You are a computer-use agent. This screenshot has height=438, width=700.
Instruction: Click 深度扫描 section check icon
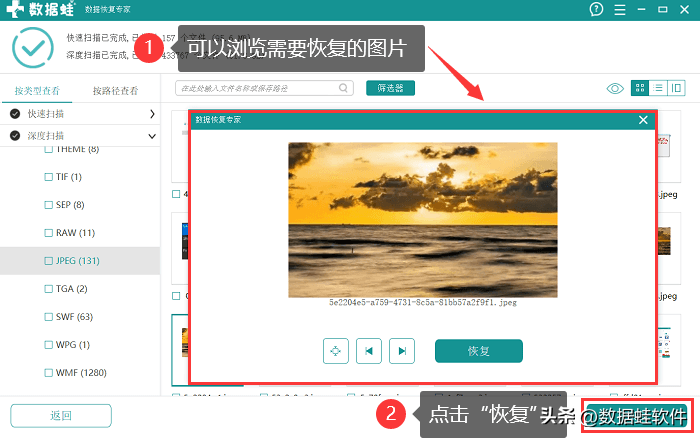tap(15, 136)
